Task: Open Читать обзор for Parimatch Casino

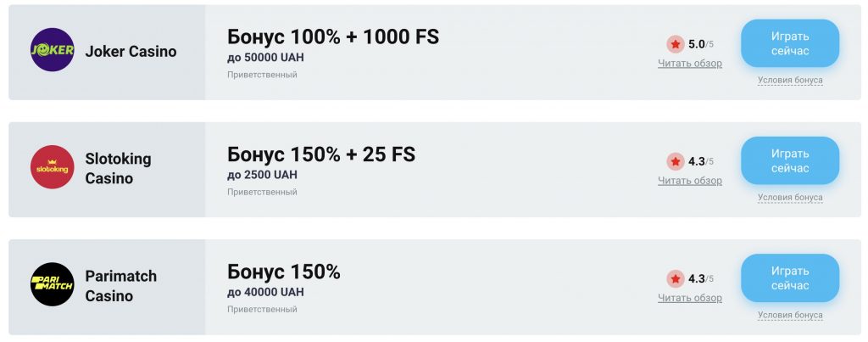Action: pyautogui.click(x=690, y=298)
